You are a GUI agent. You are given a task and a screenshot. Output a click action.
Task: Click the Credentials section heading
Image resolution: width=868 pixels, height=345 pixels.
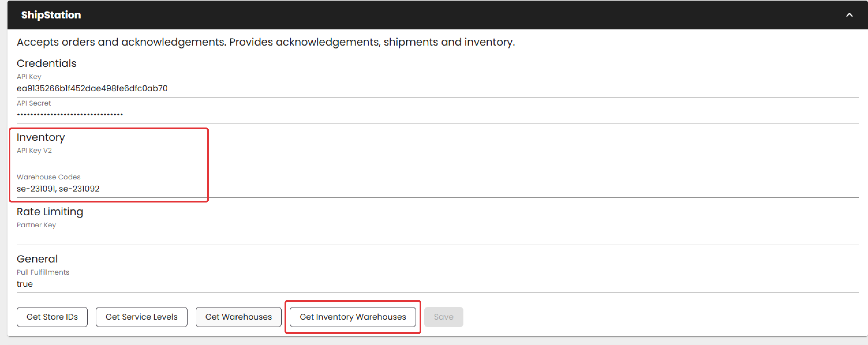click(x=46, y=63)
